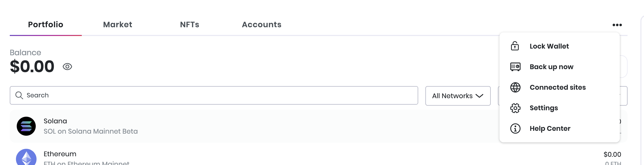644x165 pixels.
Task: Go to the Accounts tab
Action: coord(262,25)
